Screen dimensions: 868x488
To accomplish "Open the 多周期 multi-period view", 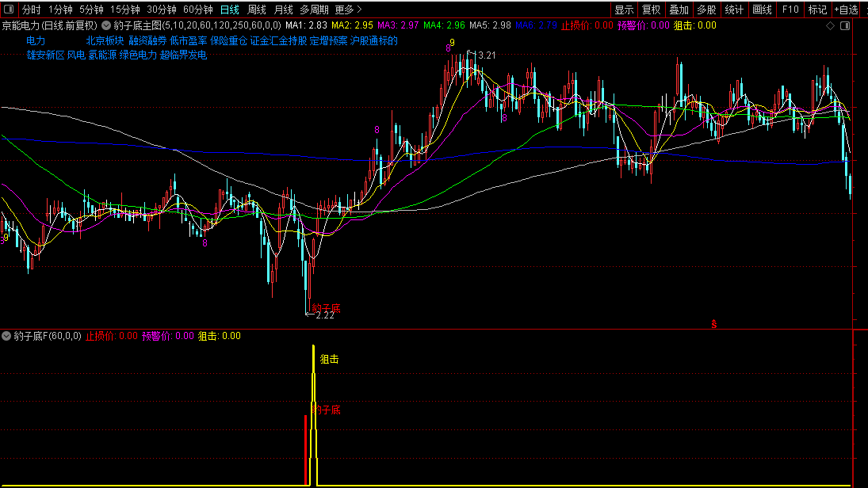I will [315, 10].
